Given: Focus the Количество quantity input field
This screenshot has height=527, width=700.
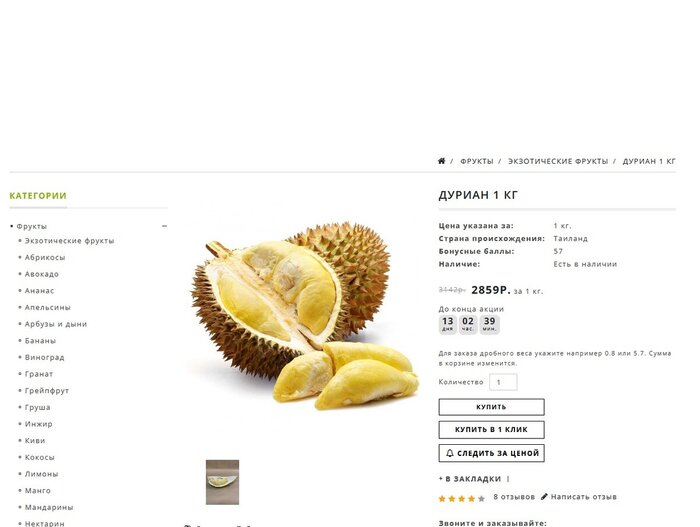Looking at the screenshot, I should click(x=503, y=382).
